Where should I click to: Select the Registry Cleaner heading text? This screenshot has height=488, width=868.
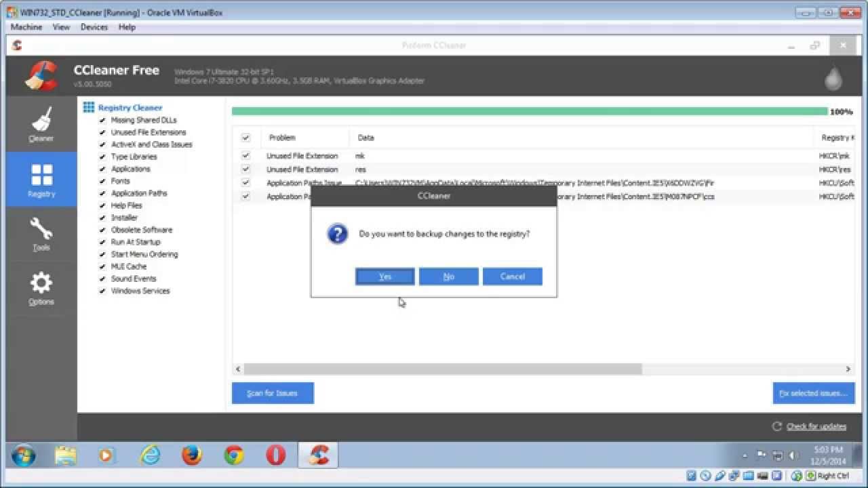click(130, 108)
